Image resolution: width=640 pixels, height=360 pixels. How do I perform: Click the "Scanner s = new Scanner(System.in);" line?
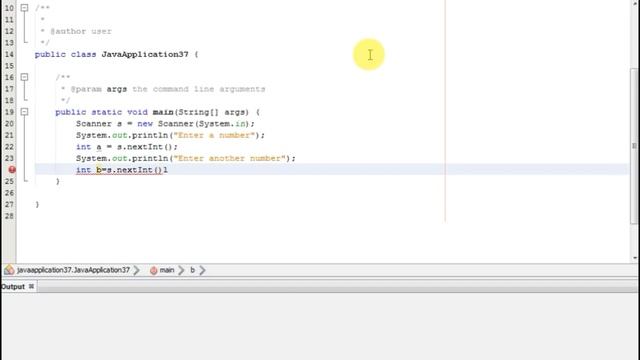coord(165,124)
